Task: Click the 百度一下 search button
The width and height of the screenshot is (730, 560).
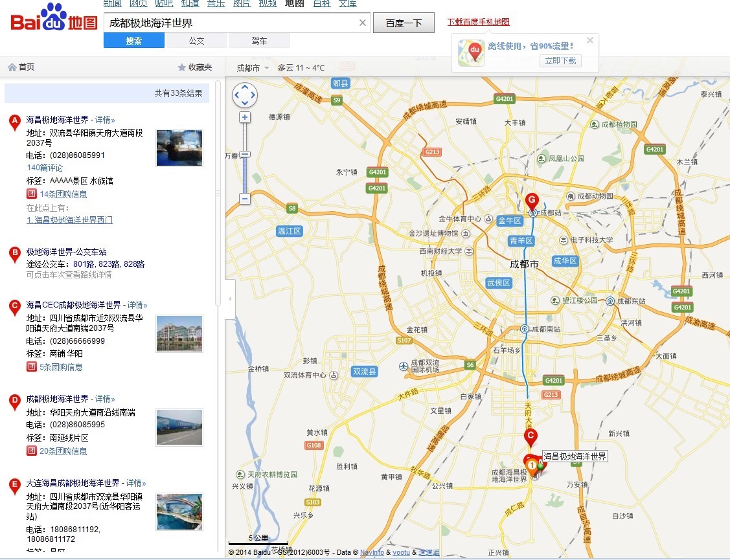Action: [x=404, y=23]
